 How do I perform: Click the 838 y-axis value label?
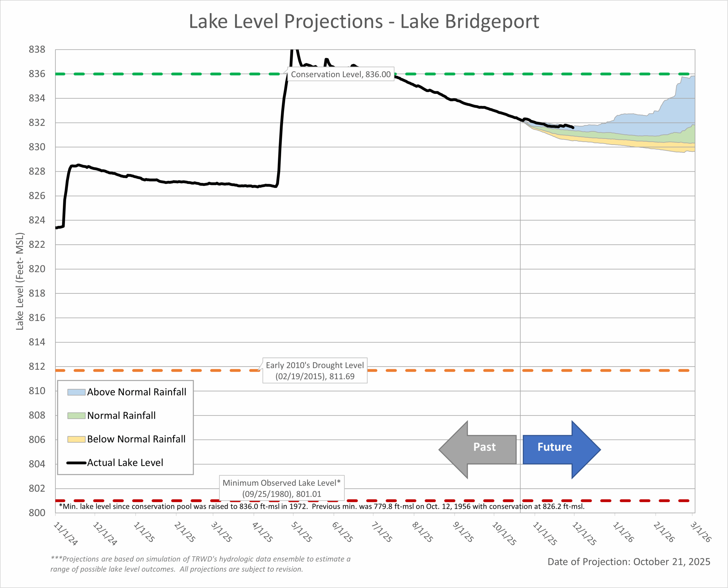(37, 49)
